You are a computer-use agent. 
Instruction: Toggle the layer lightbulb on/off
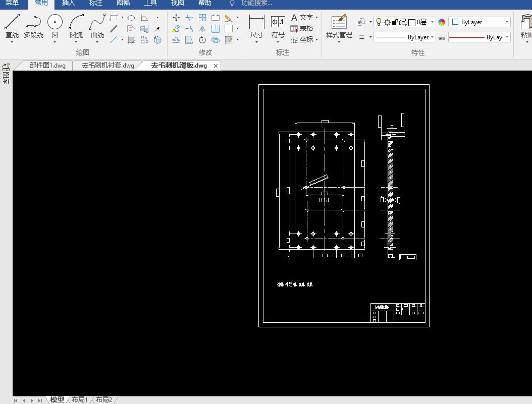tap(379, 22)
